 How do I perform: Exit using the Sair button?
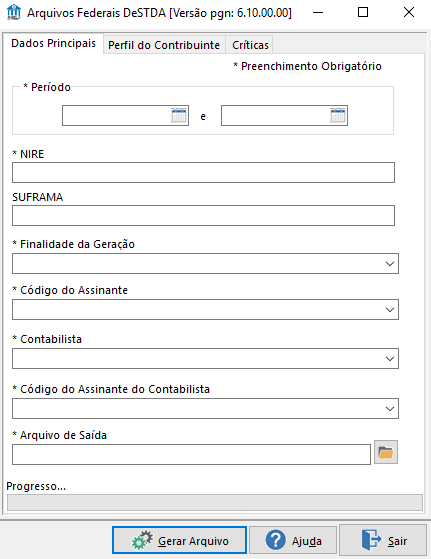[x=383, y=540]
